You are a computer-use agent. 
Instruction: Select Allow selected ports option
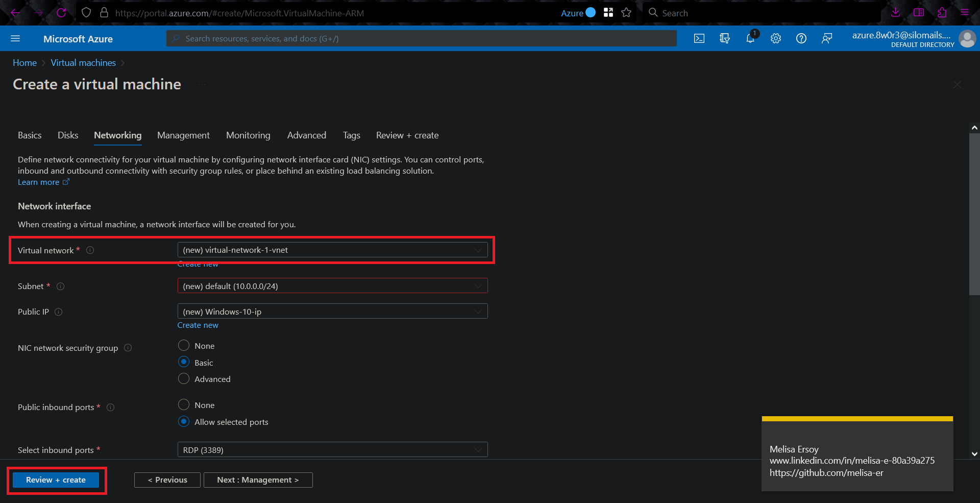(x=184, y=422)
